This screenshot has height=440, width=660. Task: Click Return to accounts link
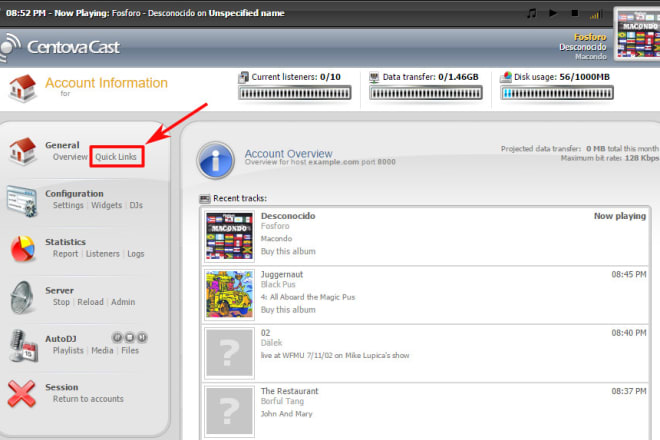(88, 399)
